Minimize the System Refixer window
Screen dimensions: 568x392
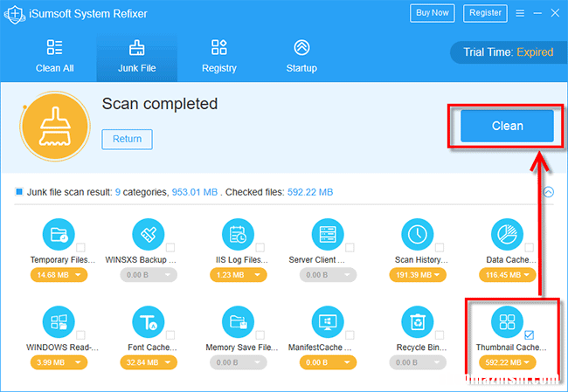click(537, 13)
